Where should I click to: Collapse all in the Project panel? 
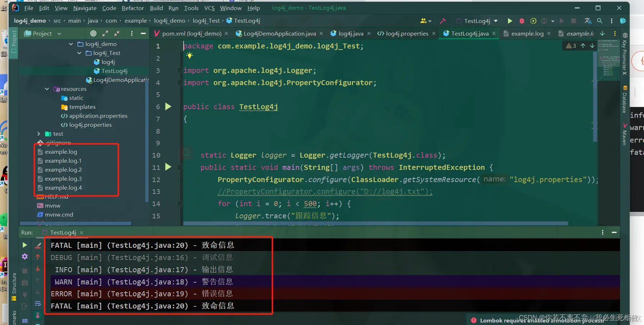117,33
